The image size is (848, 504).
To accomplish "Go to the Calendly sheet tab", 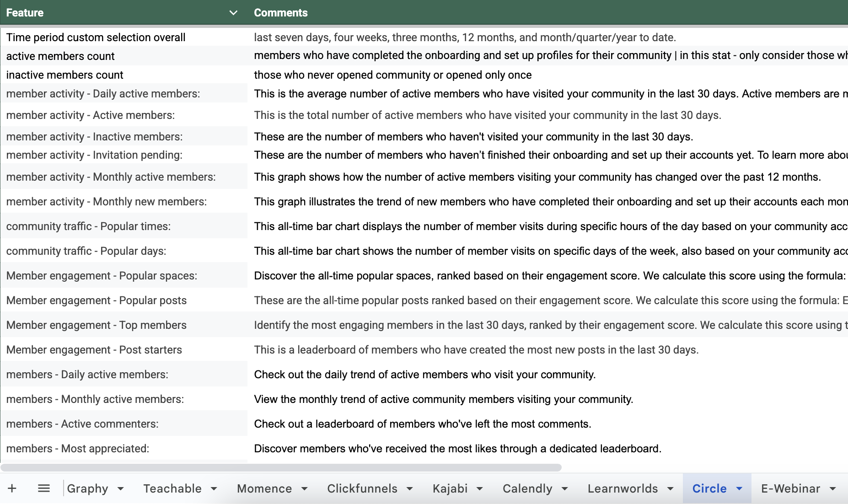I will pyautogui.click(x=527, y=488).
